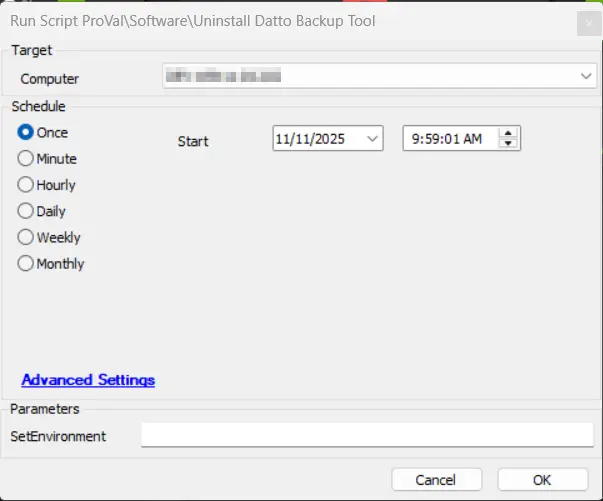Image resolution: width=603 pixels, height=501 pixels.
Task: Click the 11/11/2025 start date text
Action: point(310,140)
